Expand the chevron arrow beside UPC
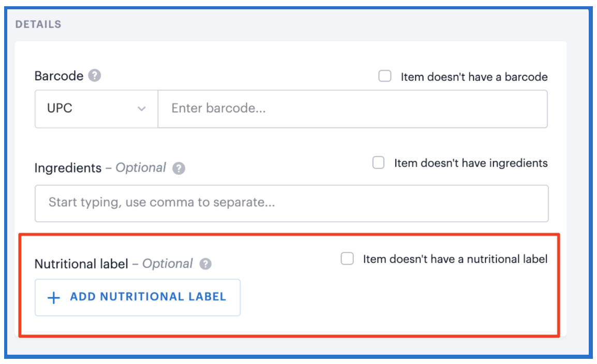The height and width of the screenshot is (364, 597). click(142, 109)
